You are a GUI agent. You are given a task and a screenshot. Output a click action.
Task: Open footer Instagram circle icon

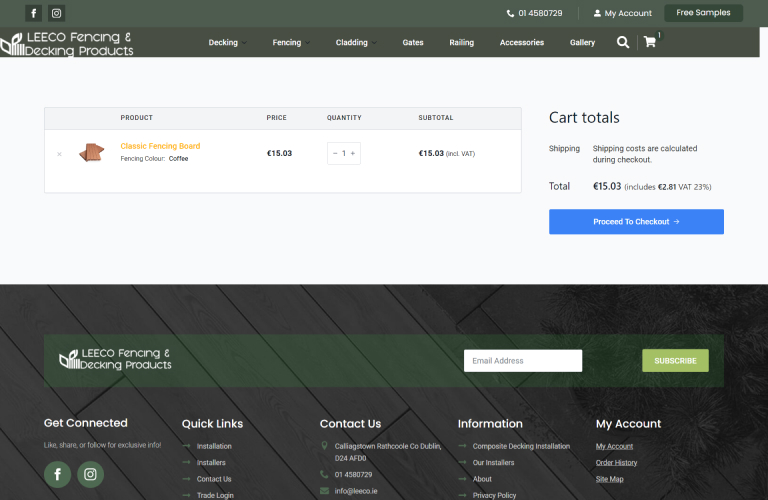pos(90,474)
